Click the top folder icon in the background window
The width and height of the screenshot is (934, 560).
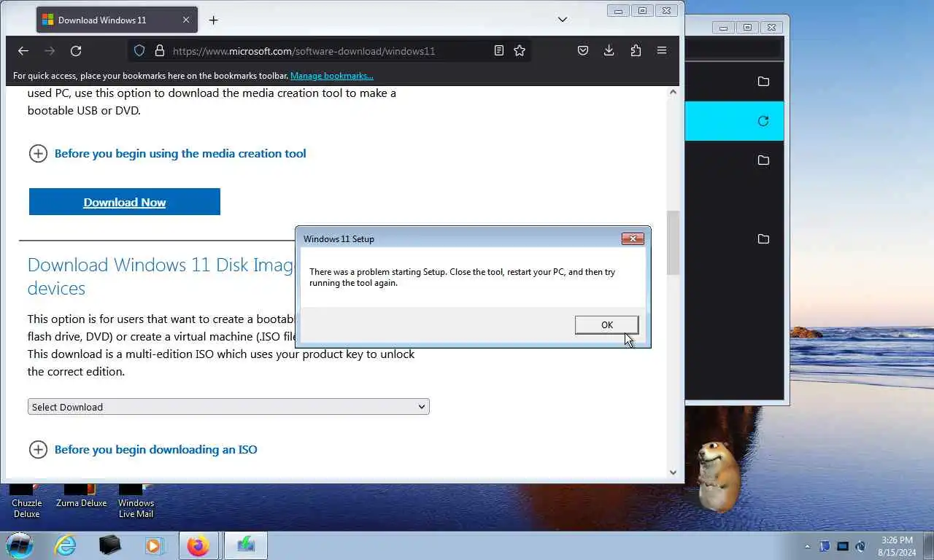[x=763, y=82]
